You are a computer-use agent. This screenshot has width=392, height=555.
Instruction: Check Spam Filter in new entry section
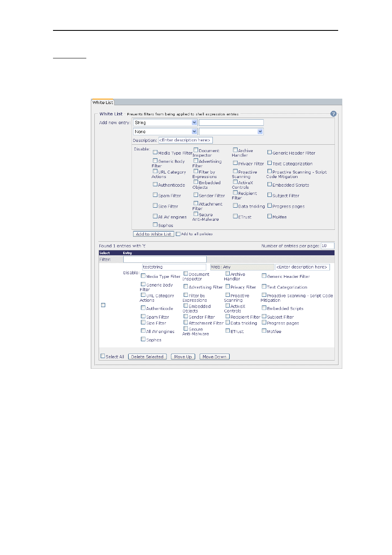[155, 195]
